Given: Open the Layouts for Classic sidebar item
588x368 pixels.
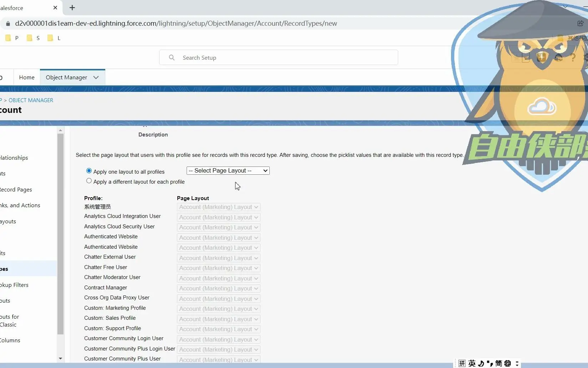Looking at the screenshot, I should coord(10,320).
